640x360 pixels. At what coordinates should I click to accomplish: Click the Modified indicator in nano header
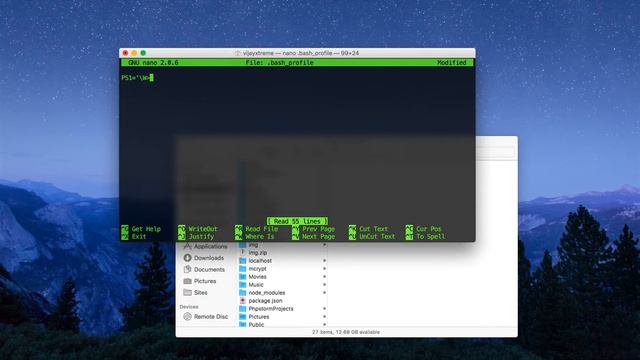tap(452, 62)
